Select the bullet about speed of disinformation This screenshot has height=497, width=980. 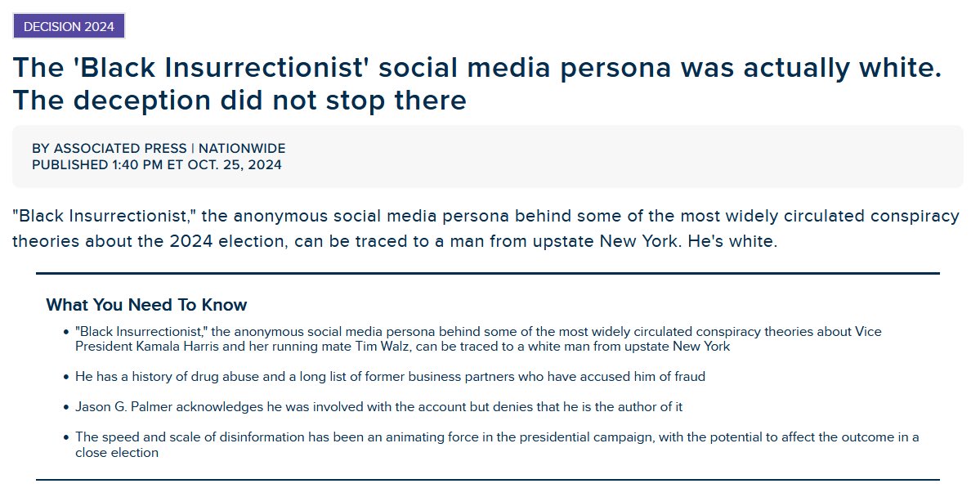pos(497,445)
